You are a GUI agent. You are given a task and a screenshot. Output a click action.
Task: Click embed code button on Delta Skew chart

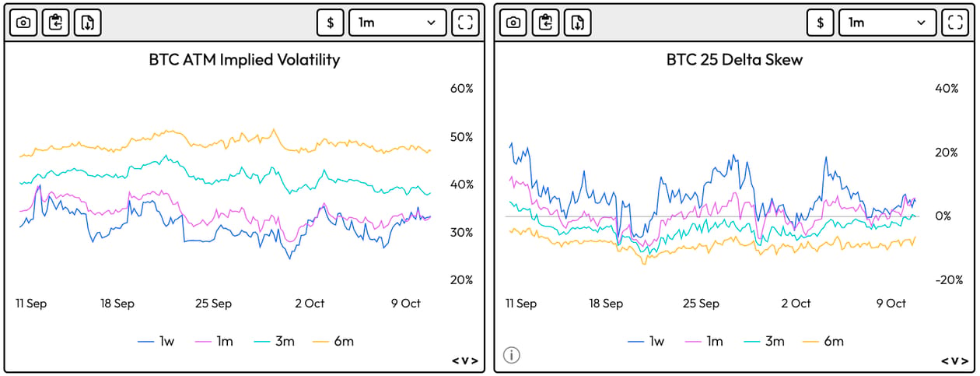955,360
